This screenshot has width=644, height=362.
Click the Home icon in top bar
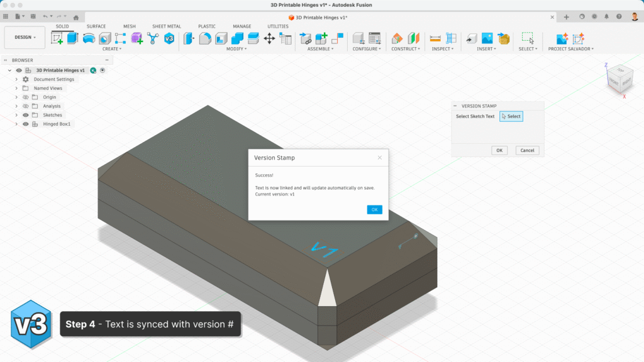pos(76,17)
